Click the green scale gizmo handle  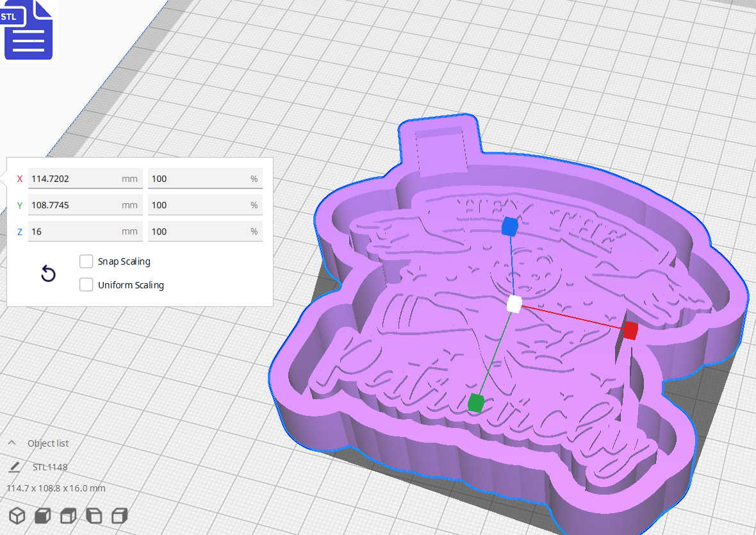coord(474,403)
